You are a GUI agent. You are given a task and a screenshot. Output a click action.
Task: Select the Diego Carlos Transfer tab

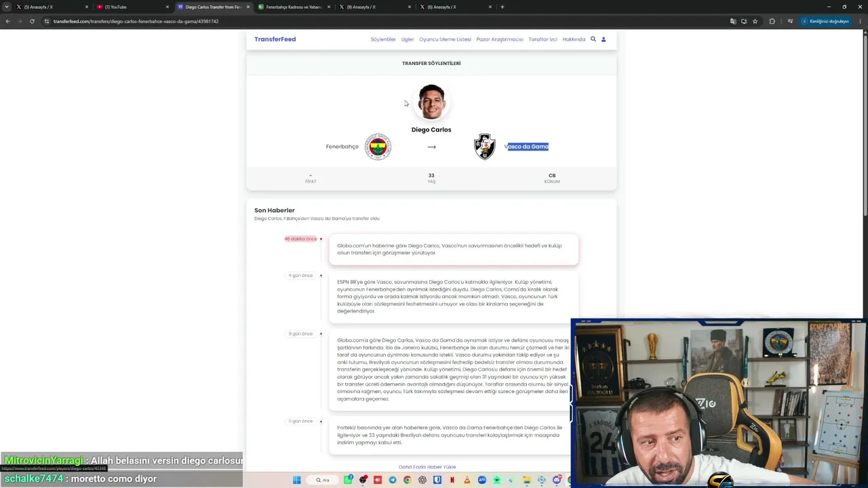[212, 7]
